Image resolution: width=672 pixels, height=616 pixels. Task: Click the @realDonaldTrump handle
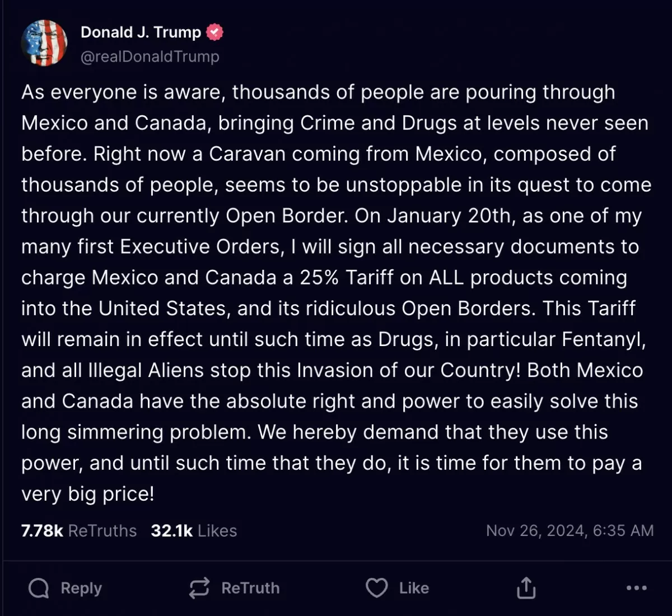point(150,57)
